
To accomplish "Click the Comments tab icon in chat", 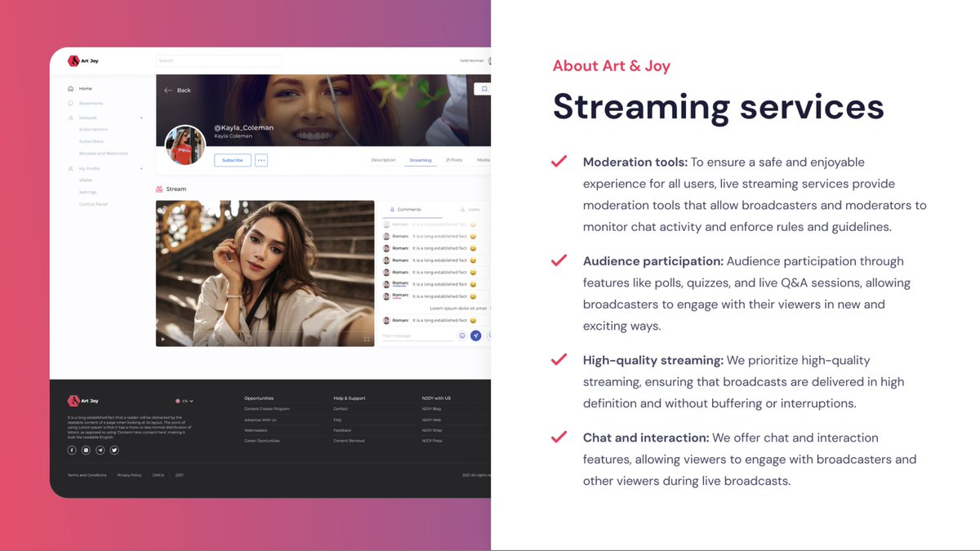I will pyautogui.click(x=393, y=210).
